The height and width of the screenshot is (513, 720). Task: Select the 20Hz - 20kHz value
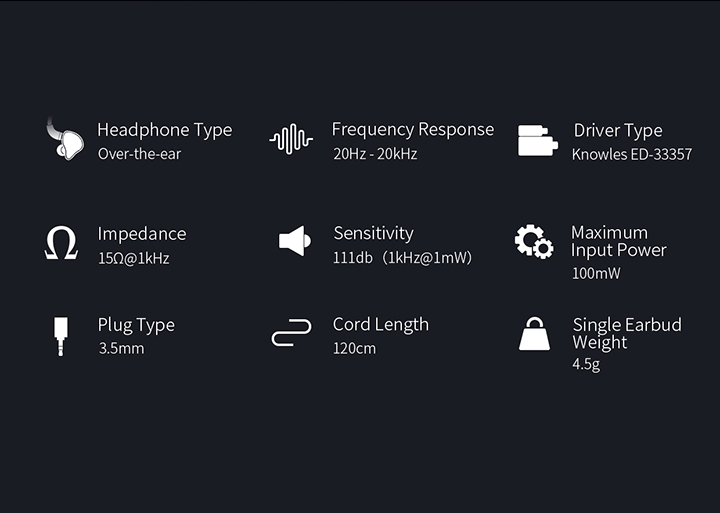[375, 154]
